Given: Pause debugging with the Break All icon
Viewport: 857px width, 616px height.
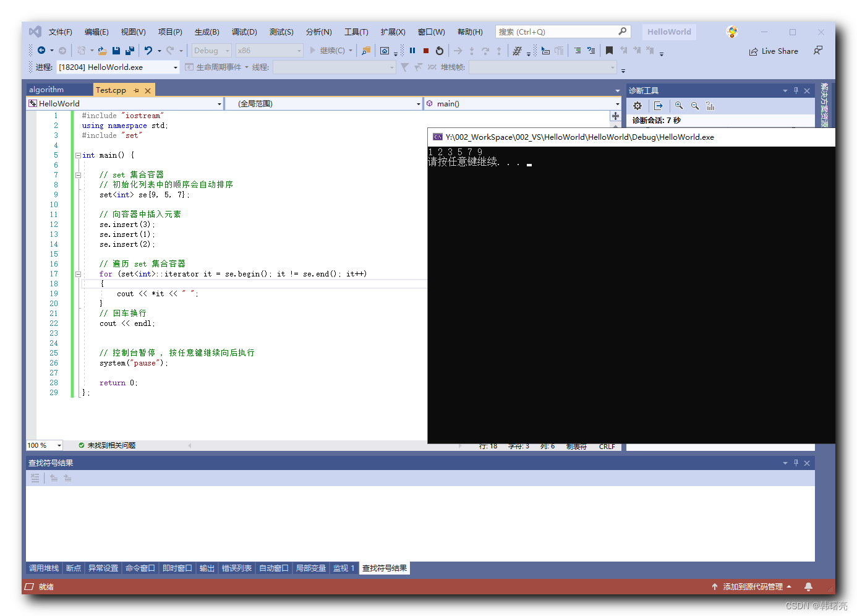Looking at the screenshot, I should click(x=412, y=51).
